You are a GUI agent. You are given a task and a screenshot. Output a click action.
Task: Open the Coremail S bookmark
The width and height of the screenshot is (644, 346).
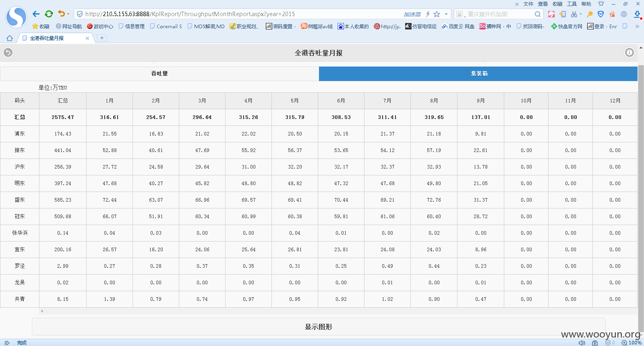166,27
